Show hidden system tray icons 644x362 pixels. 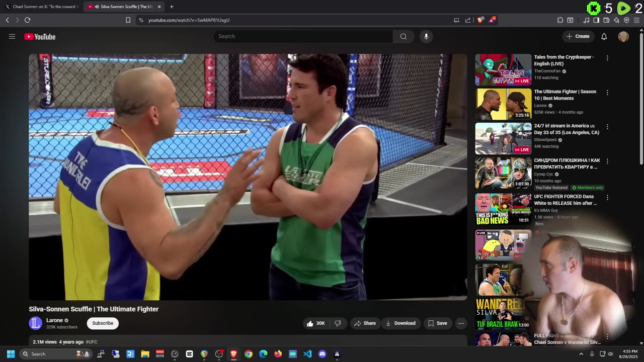pos(581,354)
